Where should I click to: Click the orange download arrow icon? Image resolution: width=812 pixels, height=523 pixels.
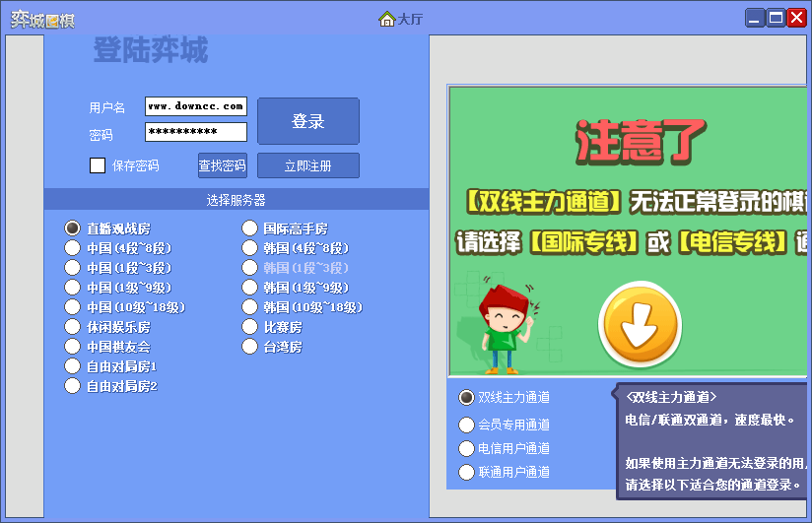640,322
